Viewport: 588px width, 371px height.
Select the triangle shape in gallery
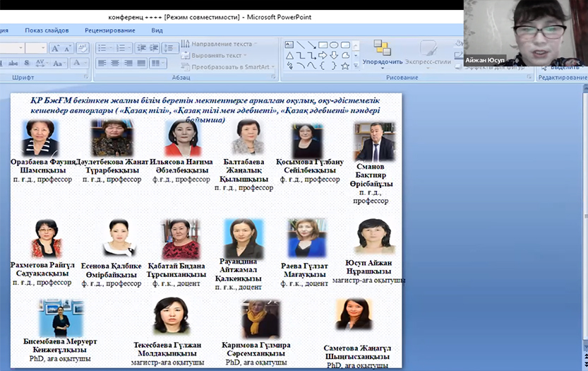[x=289, y=55]
